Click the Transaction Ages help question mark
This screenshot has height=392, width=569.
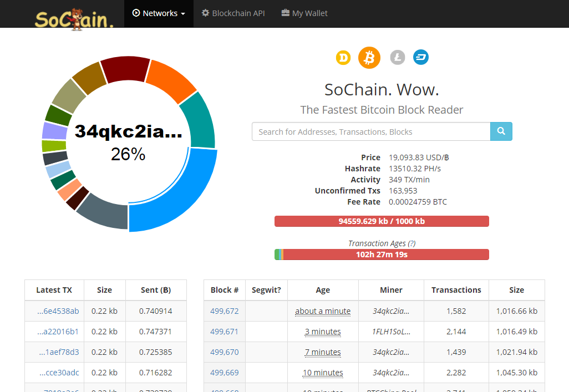click(411, 243)
